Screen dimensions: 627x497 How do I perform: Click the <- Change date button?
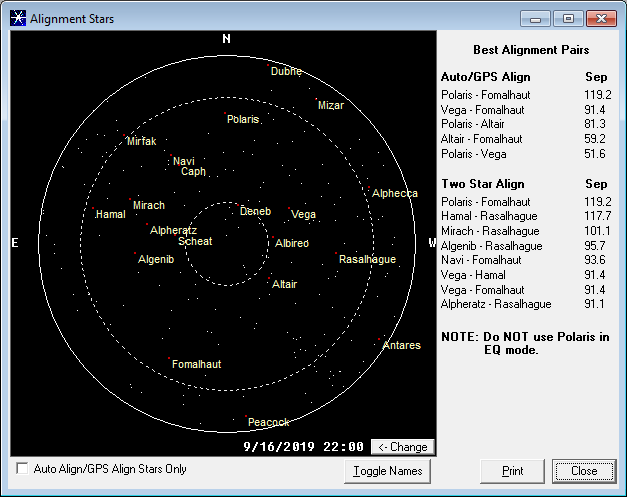(403, 447)
